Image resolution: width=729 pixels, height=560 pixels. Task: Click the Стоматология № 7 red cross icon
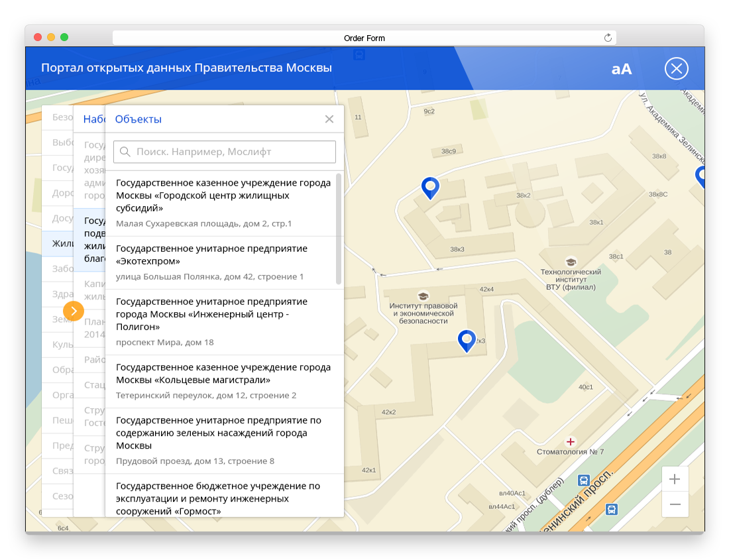tap(571, 441)
